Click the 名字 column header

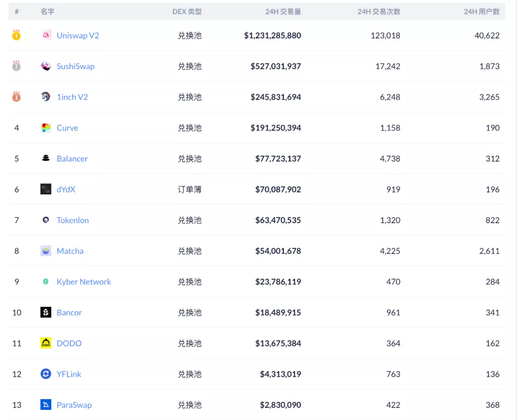tap(47, 11)
